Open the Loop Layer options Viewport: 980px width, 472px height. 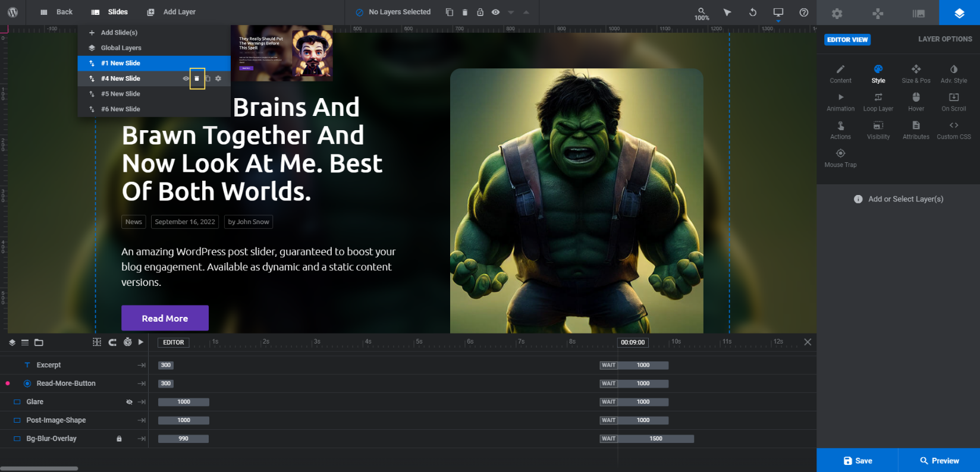[x=878, y=102]
